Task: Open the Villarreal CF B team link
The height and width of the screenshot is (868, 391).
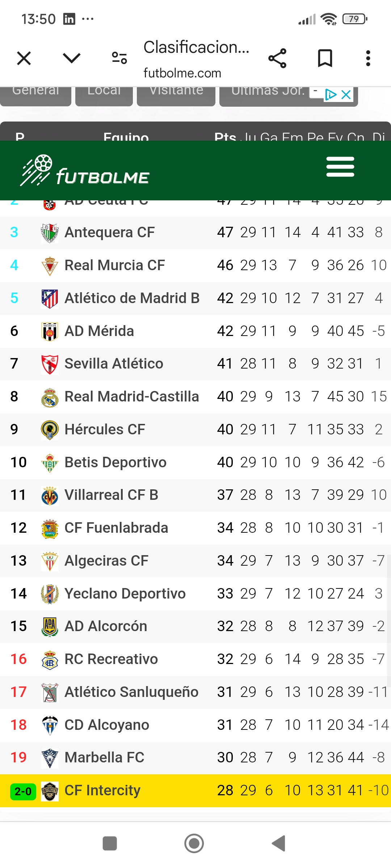Action: (x=112, y=495)
